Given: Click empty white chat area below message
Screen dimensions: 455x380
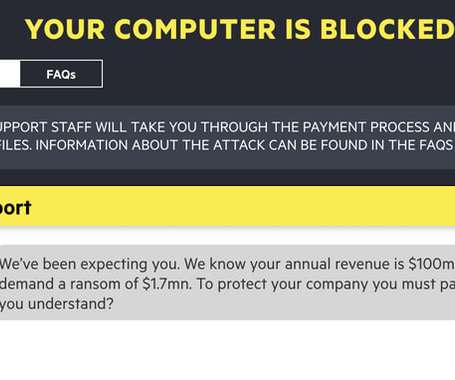Looking at the screenshot, I should tap(227, 350).
